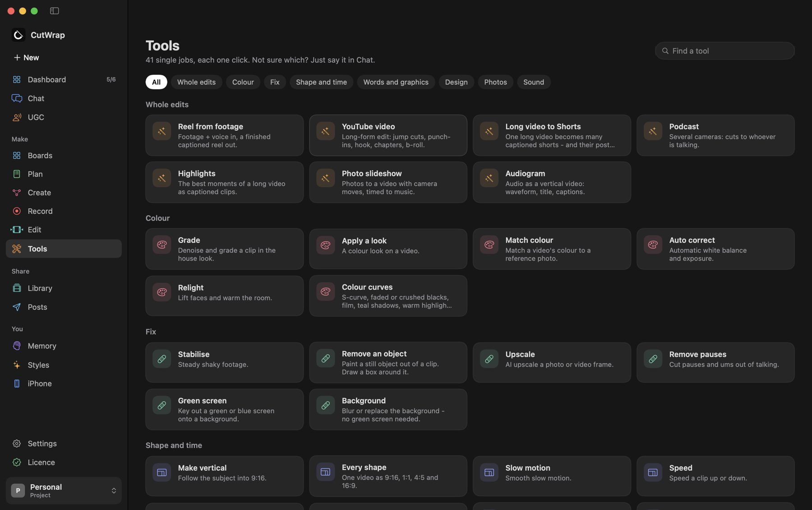Click the Reel from footage wand icon
The height and width of the screenshot is (510, 812).
[161, 131]
